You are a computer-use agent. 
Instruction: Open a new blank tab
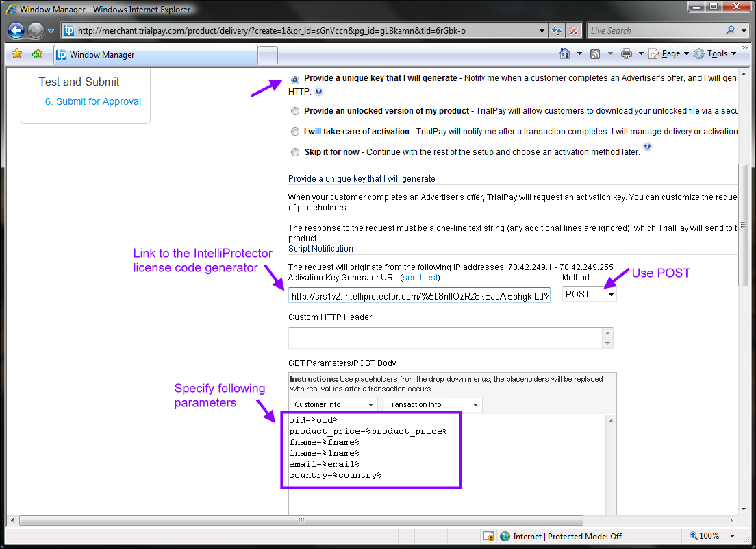[x=268, y=55]
